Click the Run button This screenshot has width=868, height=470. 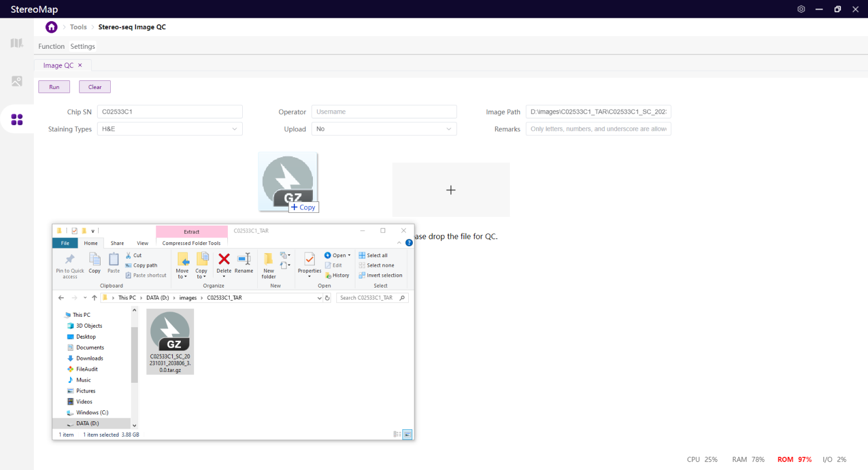[54, 87]
